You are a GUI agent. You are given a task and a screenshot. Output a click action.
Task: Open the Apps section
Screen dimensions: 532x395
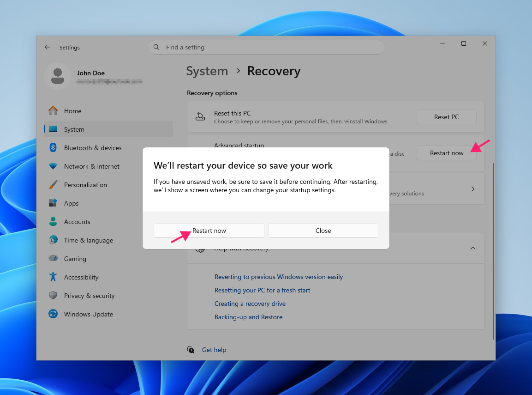point(108,203)
